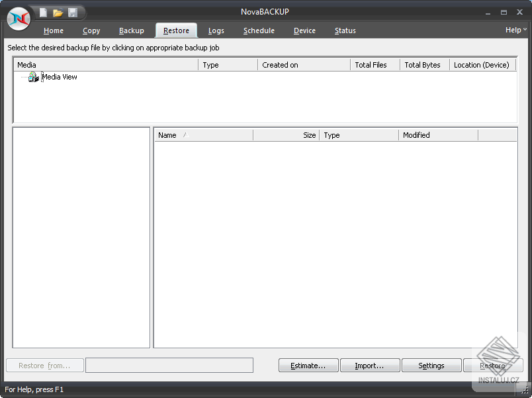
Task: Sort by the Total Files column header
Action: [x=375, y=65]
